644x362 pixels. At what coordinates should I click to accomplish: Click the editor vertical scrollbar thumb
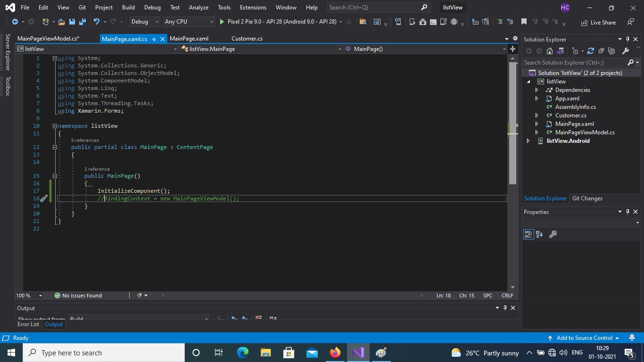point(512,123)
